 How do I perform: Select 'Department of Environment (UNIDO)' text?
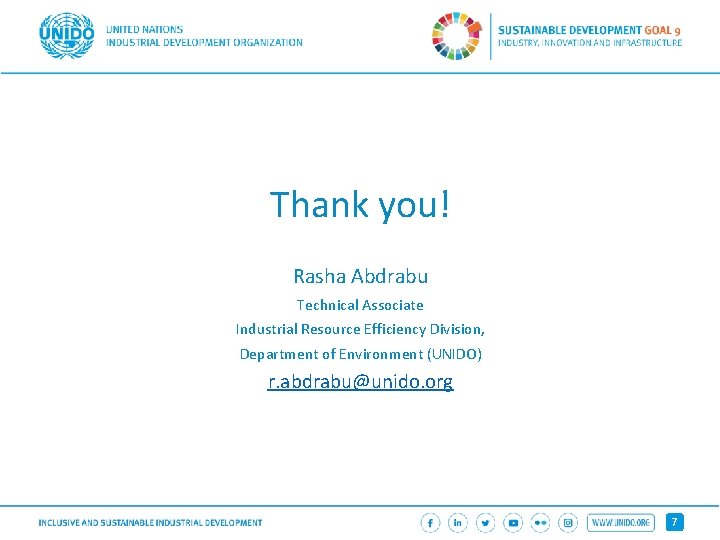[x=360, y=354]
